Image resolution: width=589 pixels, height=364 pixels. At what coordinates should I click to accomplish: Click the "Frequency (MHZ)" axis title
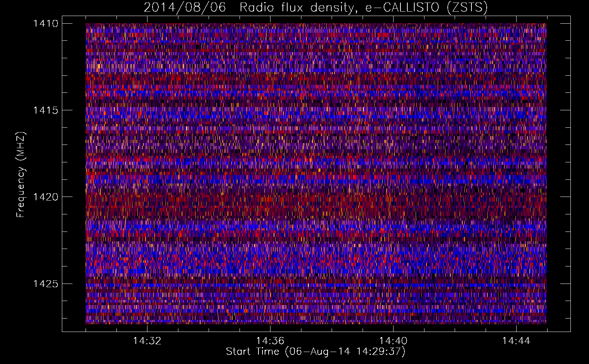coord(21,175)
